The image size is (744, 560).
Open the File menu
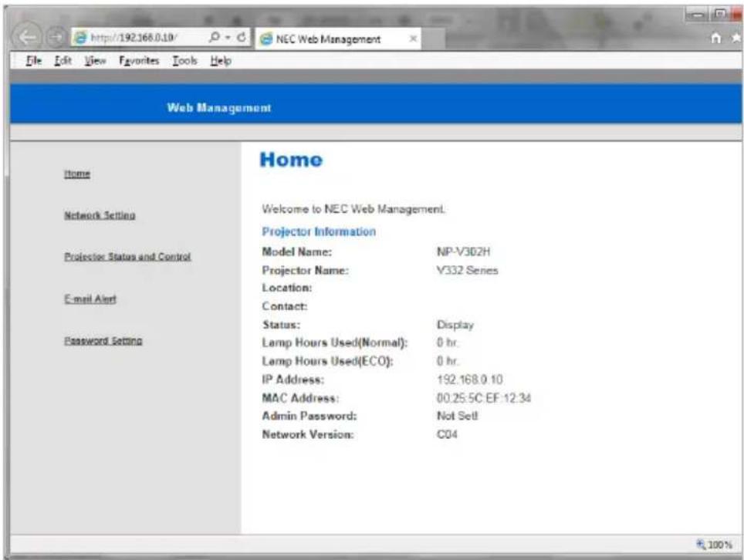click(x=34, y=61)
